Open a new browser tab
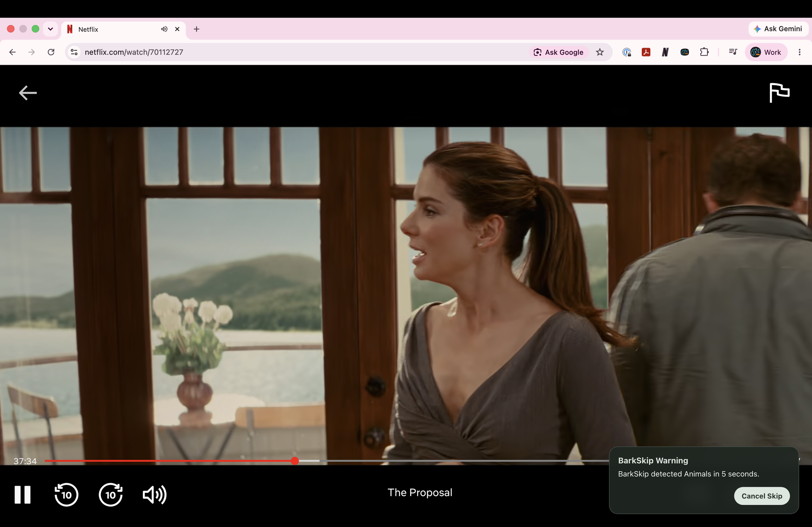Image resolution: width=812 pixels, height=527 pixels. coord(197,29)
